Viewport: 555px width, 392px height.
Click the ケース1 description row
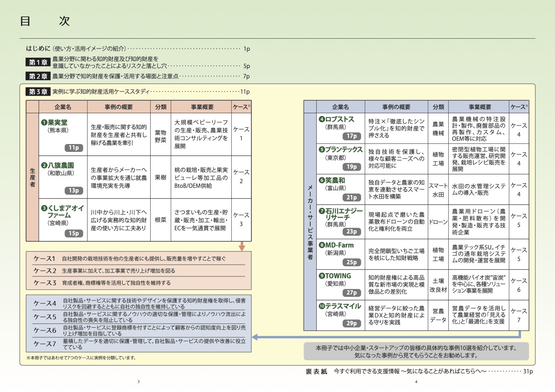tap(139, 259)
